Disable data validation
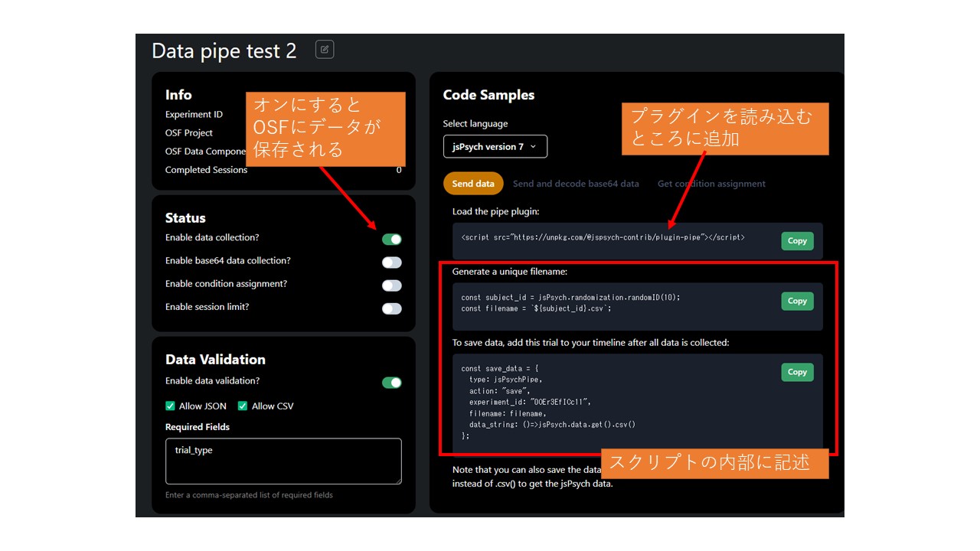 [391, 382]
